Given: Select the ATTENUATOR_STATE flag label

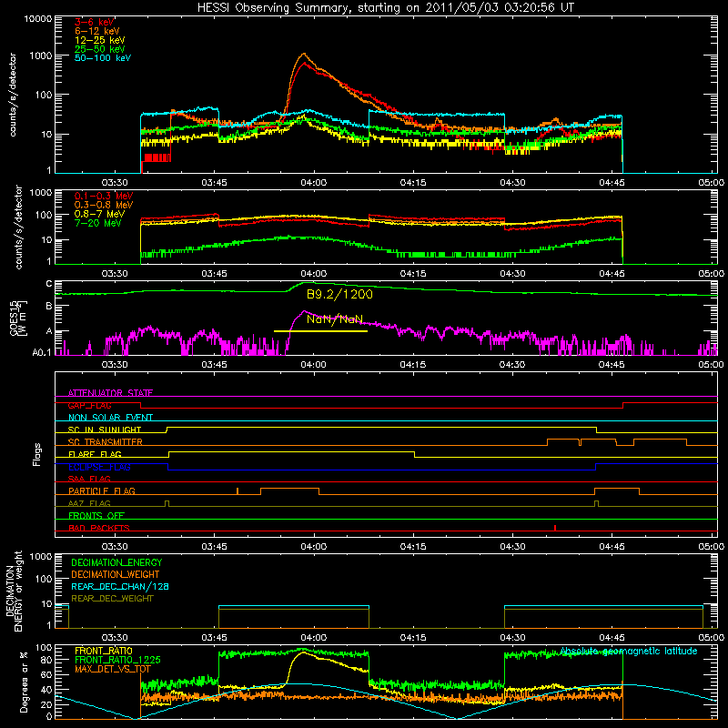Looking at the screenshot, I should 110,393.
